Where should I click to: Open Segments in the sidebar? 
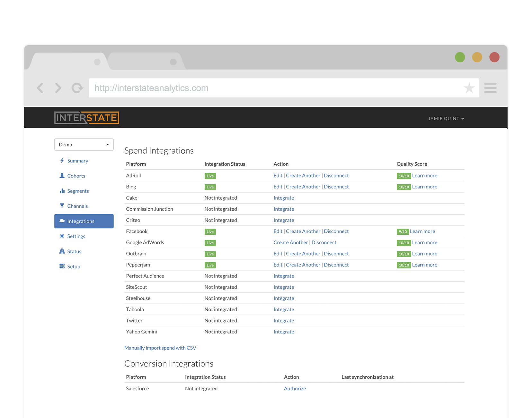(x=78, y=191)
